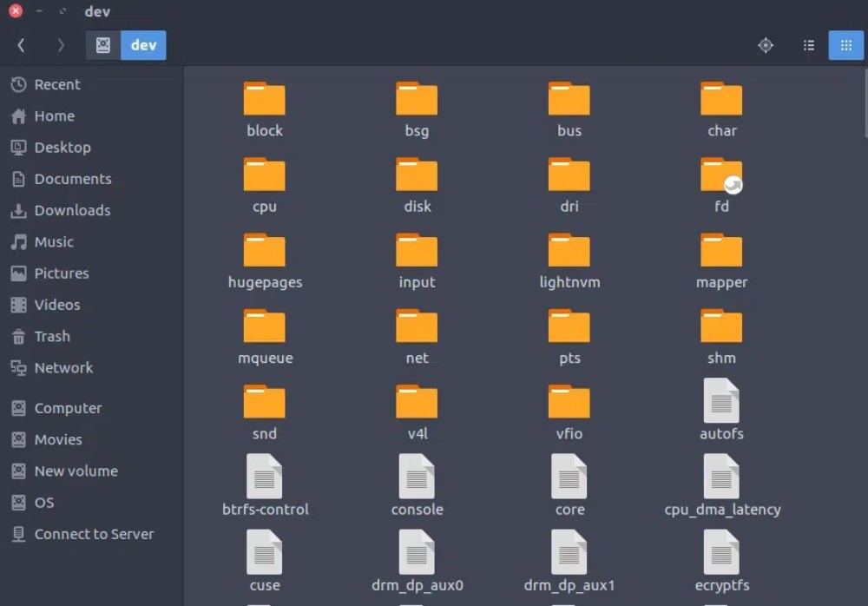868x606 pixels.
Task: Open the location-targeting icon in the toolbar
Action: 766,45
